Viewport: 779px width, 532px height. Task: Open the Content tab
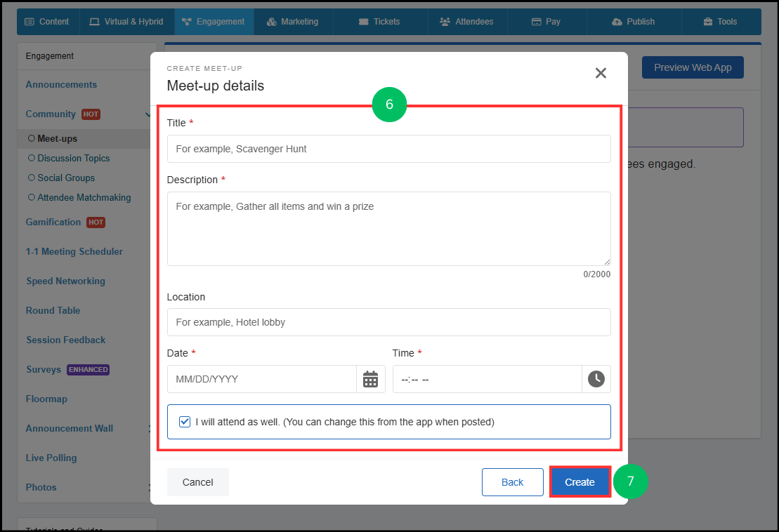pos(47,22)
